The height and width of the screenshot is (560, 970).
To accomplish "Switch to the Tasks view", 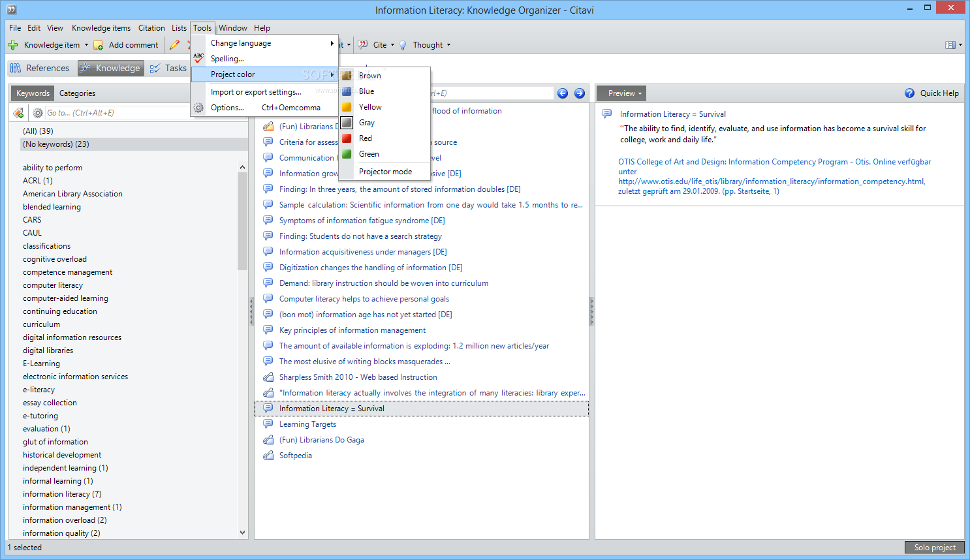I will 168,68.
